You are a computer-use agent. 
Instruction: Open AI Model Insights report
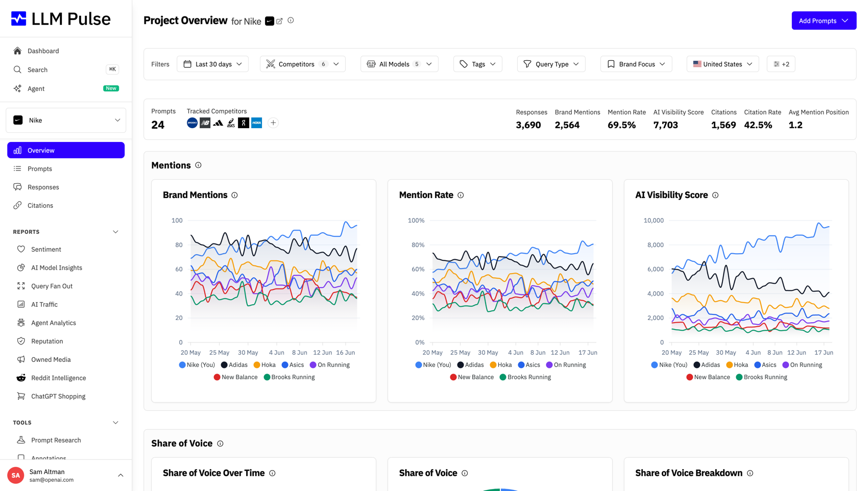66,267
